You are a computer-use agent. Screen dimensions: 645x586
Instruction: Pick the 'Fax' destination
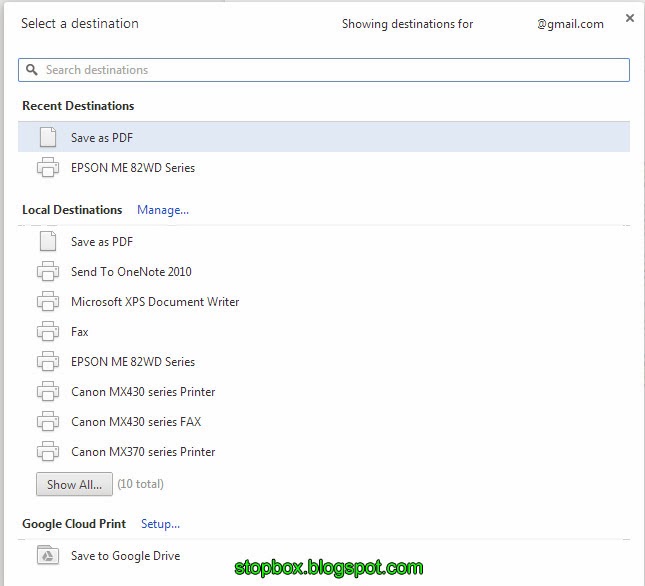tap(324, 331)
